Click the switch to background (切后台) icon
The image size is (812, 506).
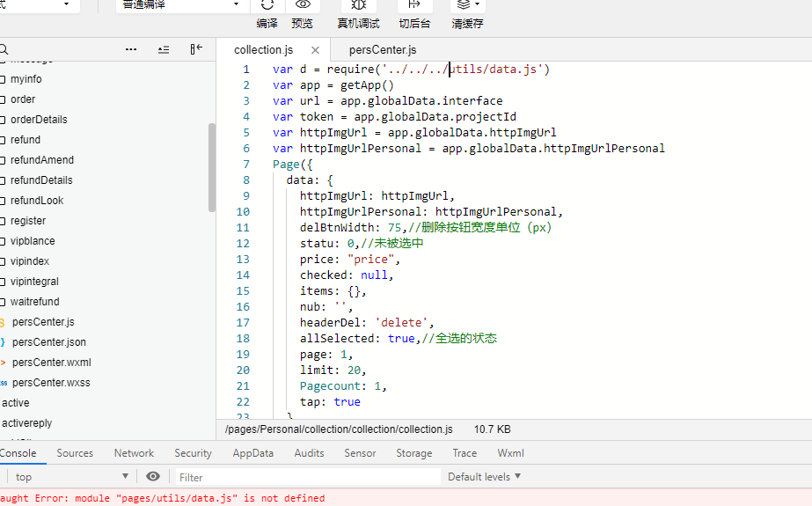[x=414, y=5]
